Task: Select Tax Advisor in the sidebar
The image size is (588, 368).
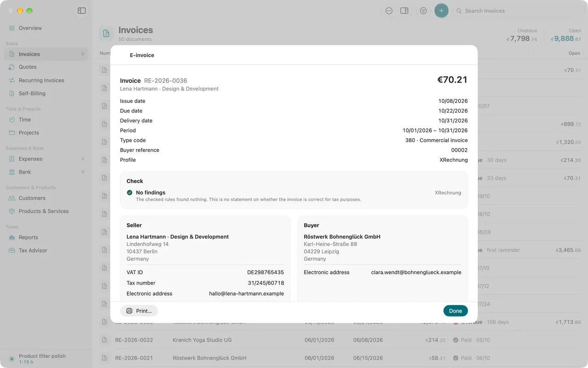Action: [x=46, y=251]
